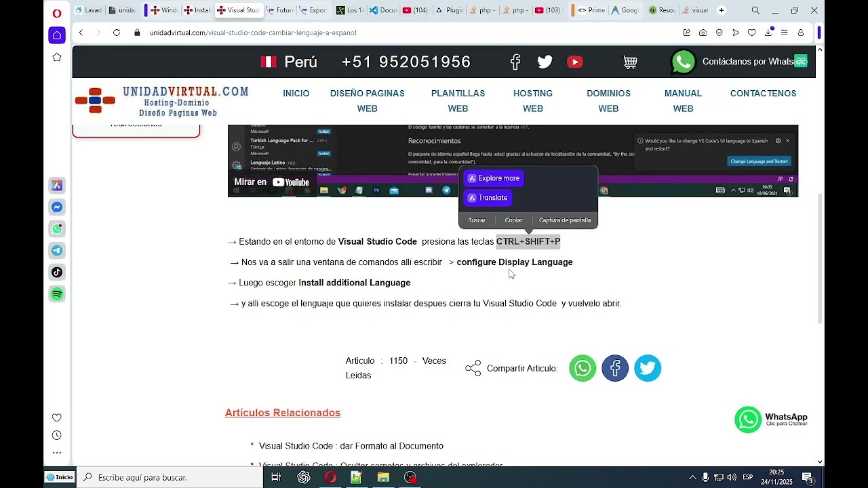The image size is (868, 488).
Task: Click Translate in selection popup
Action: (488, 198)
